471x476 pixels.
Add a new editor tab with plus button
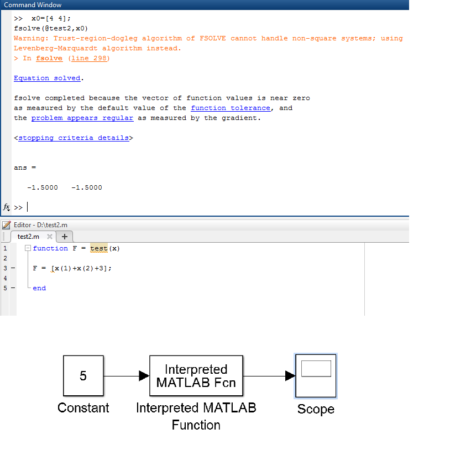point(64,237)
